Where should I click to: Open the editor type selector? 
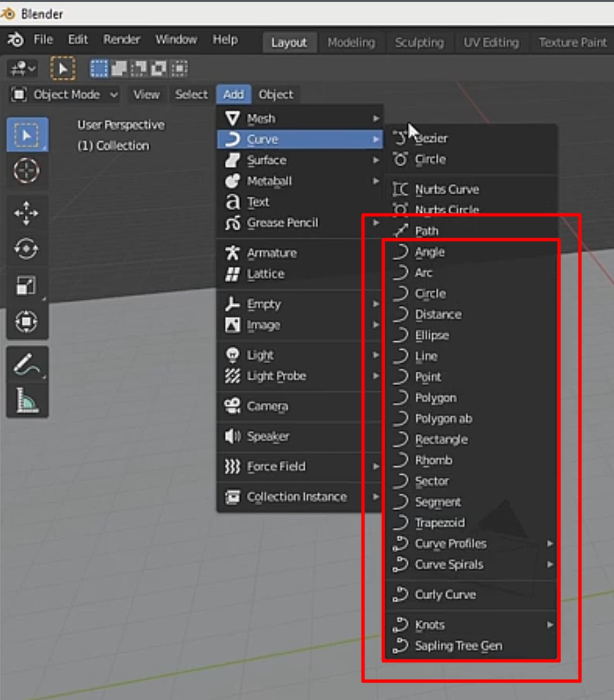[x=22, y=69]
